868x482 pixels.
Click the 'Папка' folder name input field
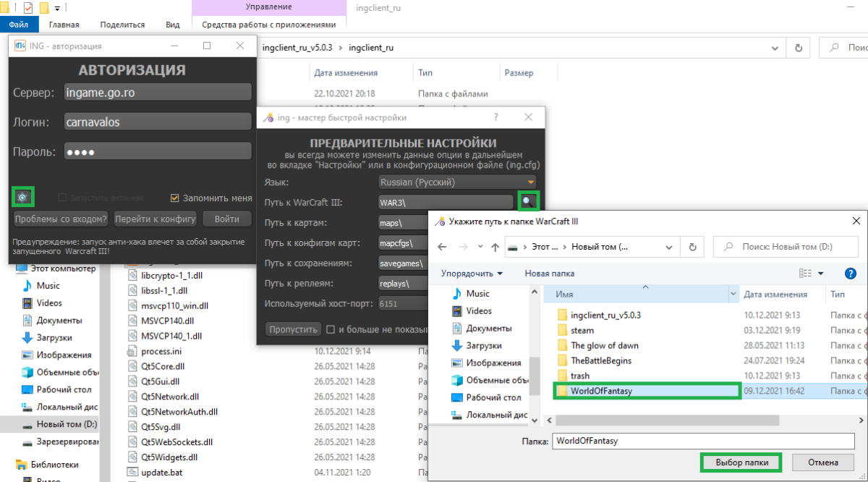pos(702,440)
